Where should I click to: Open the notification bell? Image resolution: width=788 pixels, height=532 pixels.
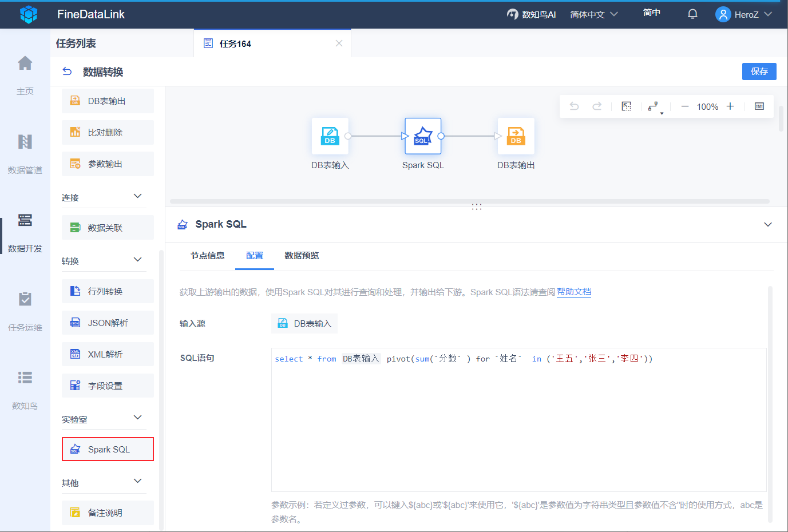pyautogui.click(x=692, y=14)
